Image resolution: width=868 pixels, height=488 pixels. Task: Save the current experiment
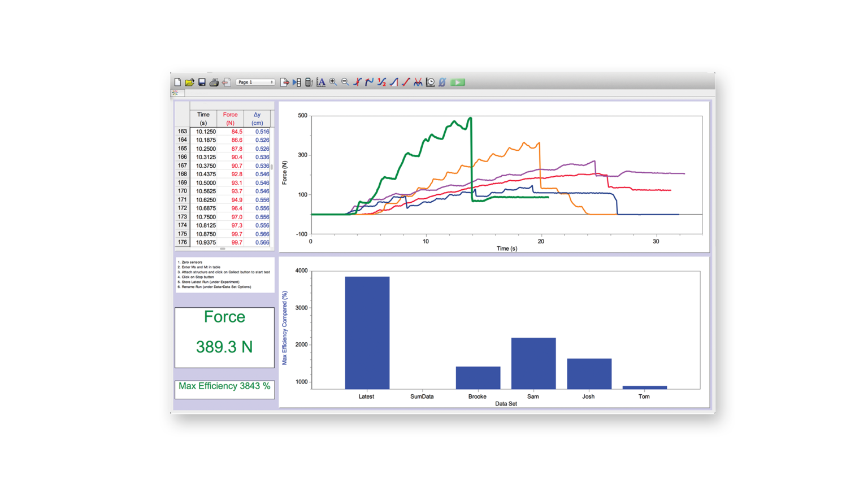(x=202, y=82)
